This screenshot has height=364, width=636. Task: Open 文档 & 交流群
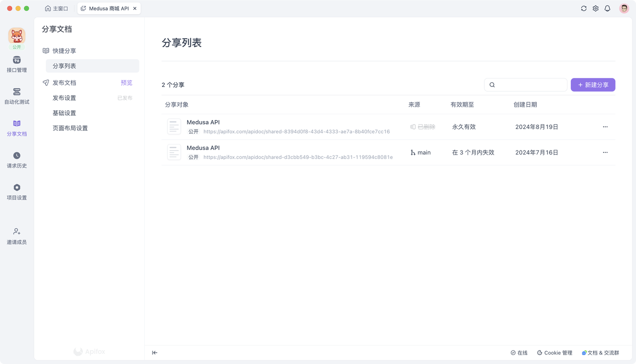click(601, 353)
